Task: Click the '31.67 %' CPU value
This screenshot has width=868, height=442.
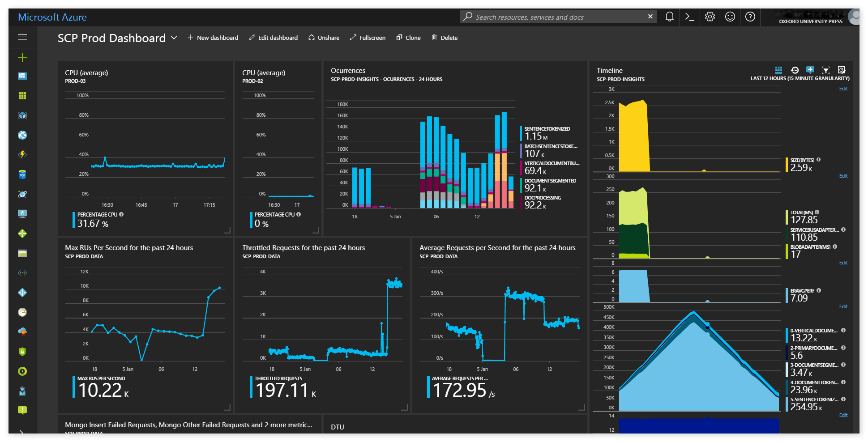Action: 93,223
